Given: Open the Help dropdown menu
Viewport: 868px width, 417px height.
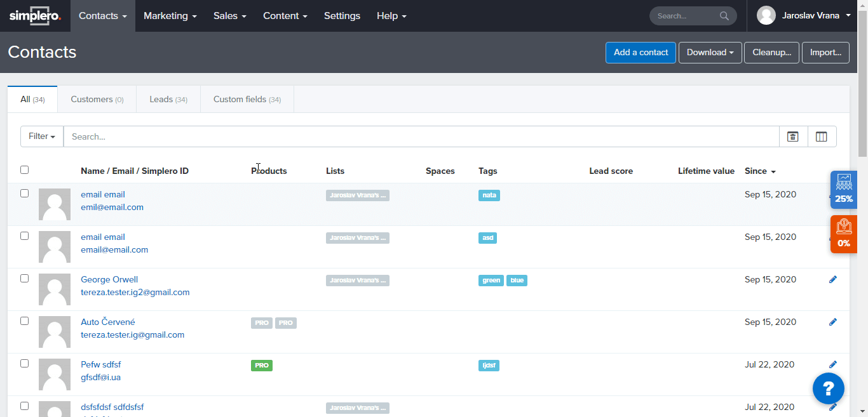Looking at the screenshot, I should [391, 16].
